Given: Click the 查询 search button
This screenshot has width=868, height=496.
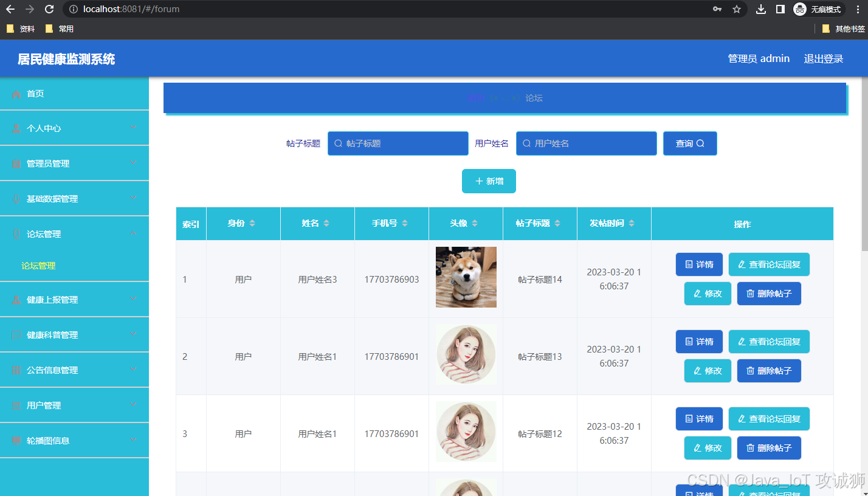Looking at the screenshot, I should (690, 143).
